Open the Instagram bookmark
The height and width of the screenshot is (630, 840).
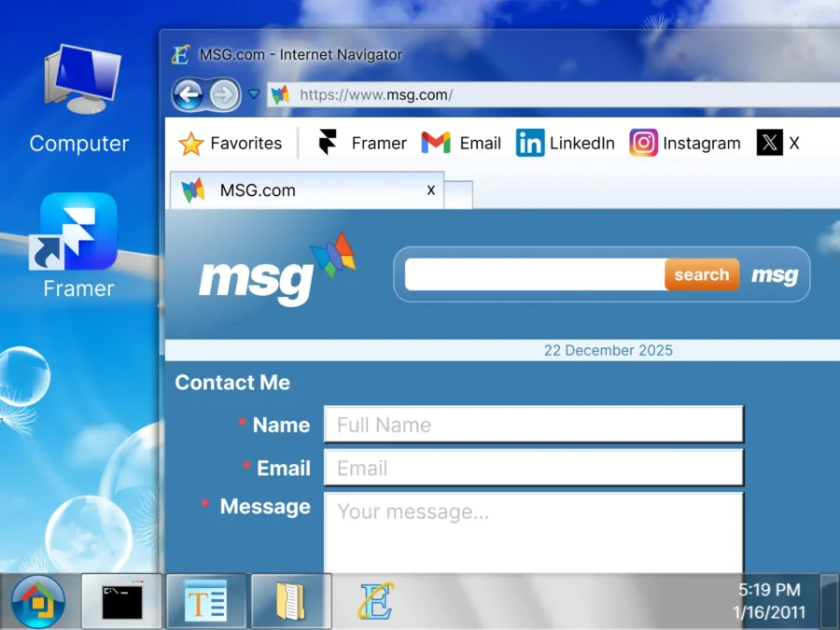pyautogui.click(x=685, y=143)
